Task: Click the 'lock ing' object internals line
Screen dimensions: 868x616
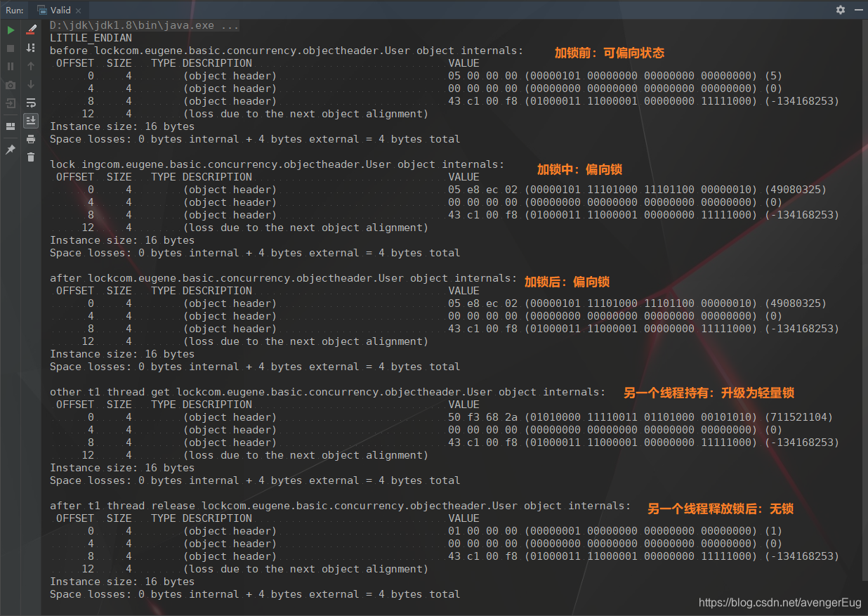Action: tap(277, 164)
